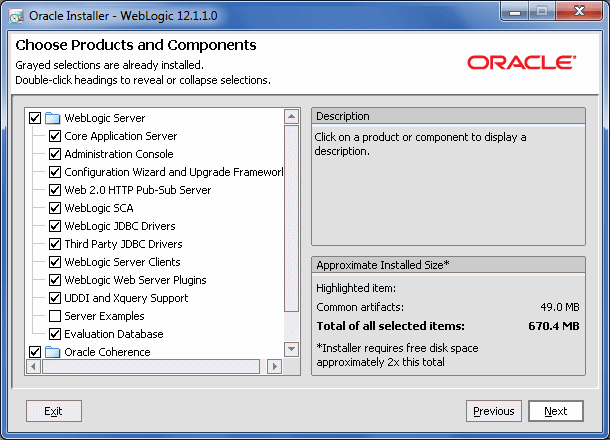
Task: Uncheck WebLogic JDBC Drivers checkbox
Action: pos(55,226)
